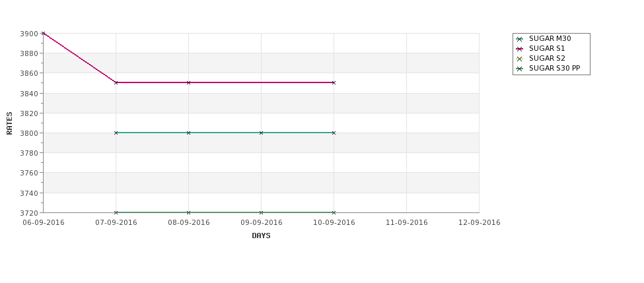
Task: Click the SUGAR M30 legend label
Action: pyautogui.click(x=550, y=38)
